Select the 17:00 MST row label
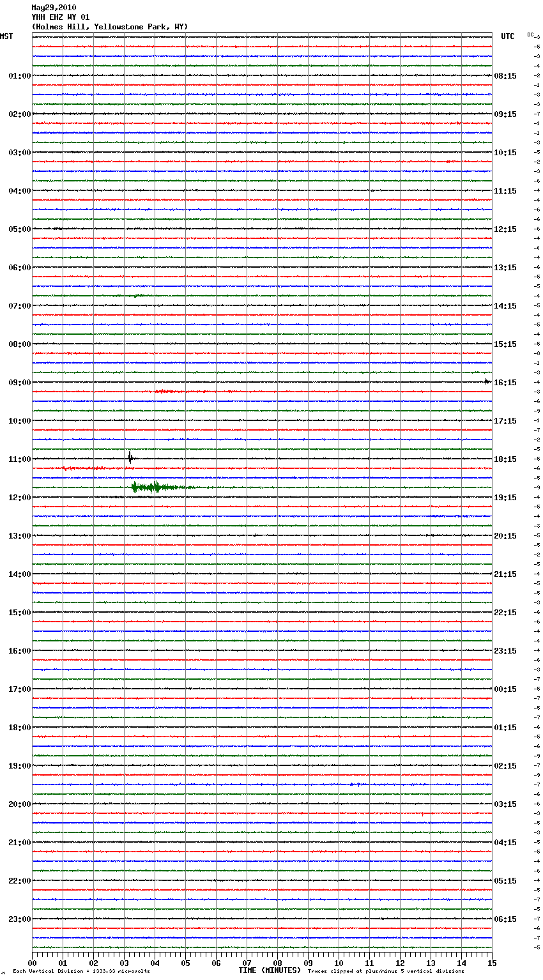 (x=20, y=689)
